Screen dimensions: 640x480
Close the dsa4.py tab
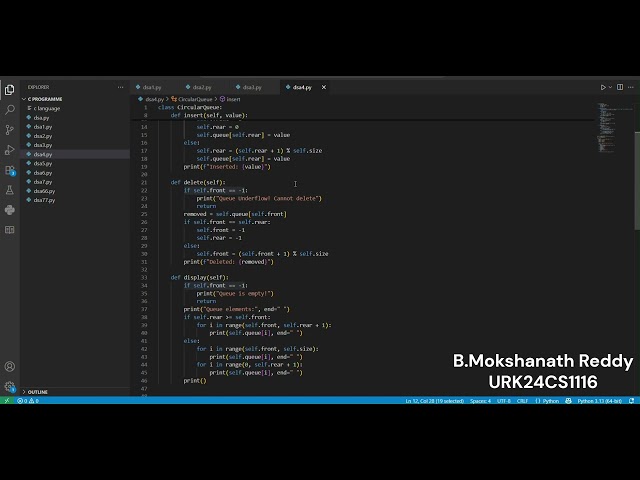[x=322, y=87]
